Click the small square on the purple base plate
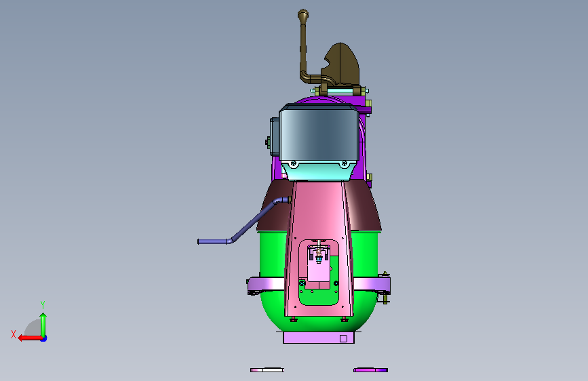 [343, 338]
